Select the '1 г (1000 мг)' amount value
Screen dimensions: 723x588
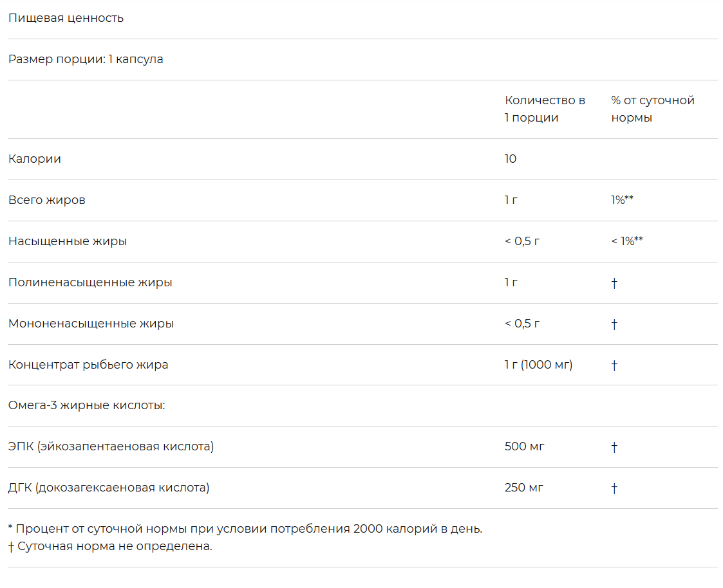tap(538, 365)
